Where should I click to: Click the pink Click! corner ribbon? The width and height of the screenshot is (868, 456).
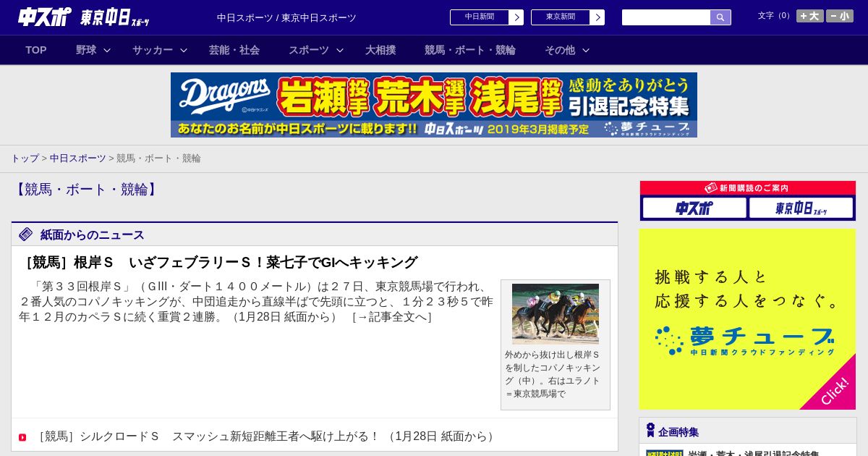(834, 390)
